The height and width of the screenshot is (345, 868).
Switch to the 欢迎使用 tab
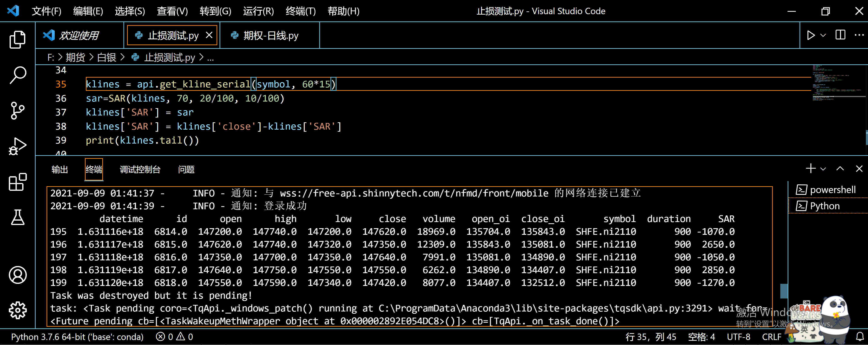click(79, 35)
